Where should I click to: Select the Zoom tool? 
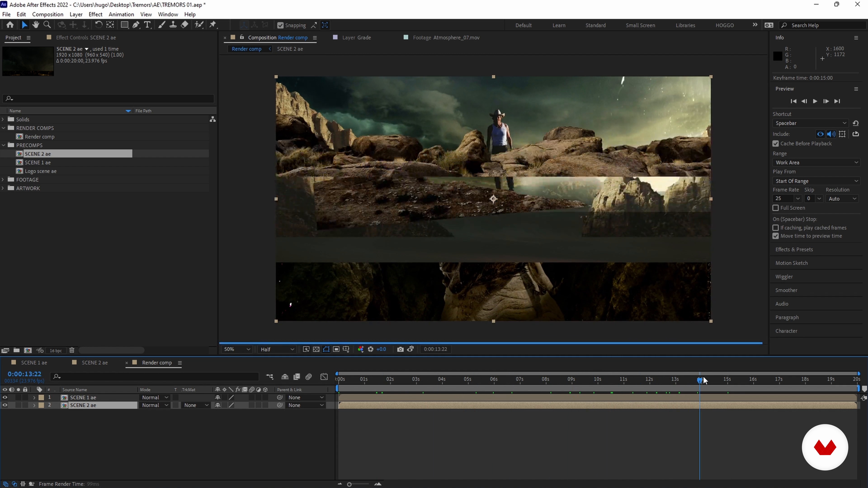47,25
